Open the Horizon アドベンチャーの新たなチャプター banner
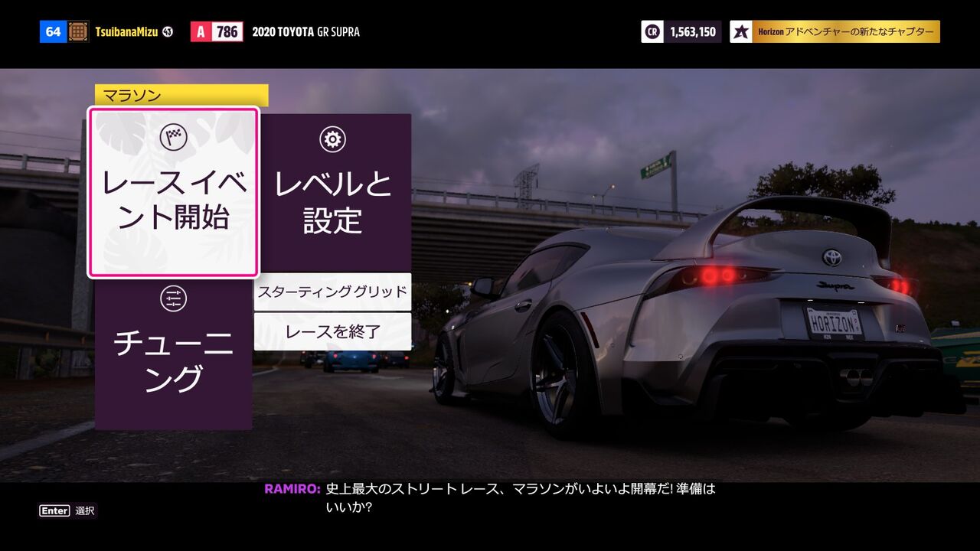Viewport: 980px width, 551px height. 835,31
